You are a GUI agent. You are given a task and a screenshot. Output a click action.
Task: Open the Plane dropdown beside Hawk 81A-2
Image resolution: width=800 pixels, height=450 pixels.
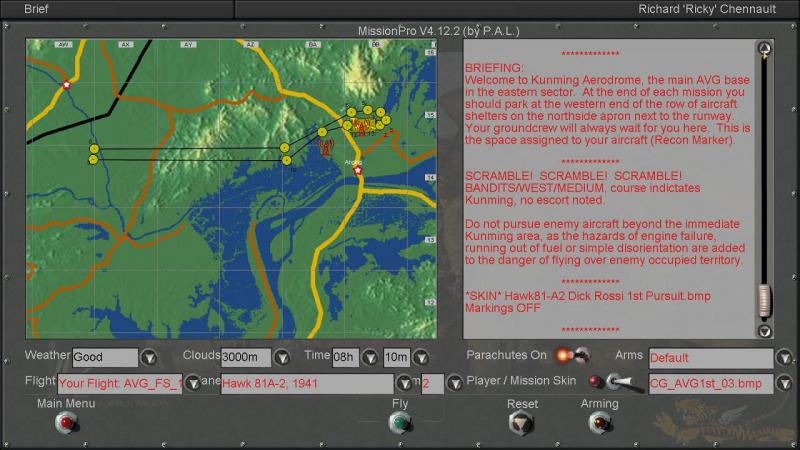pyautogui.click(x=404, y=383)
